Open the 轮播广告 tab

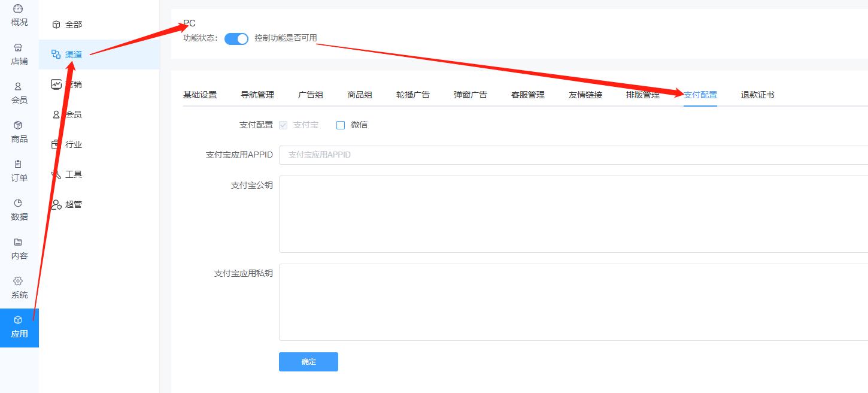pyautogui.click(x=413, y=95)
